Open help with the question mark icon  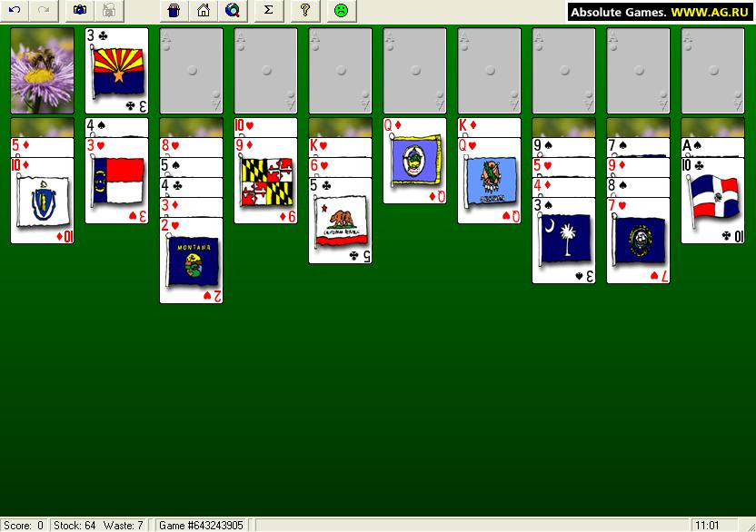click(305, 11)
